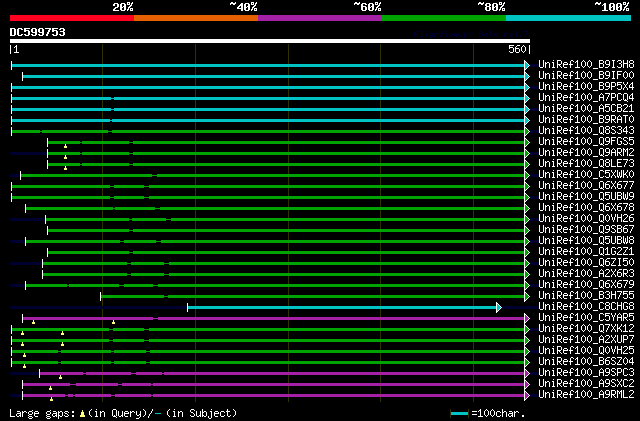Click the yellow gap marker under UniRef100_Q9FGS5 bar

[x=65, y=146]
